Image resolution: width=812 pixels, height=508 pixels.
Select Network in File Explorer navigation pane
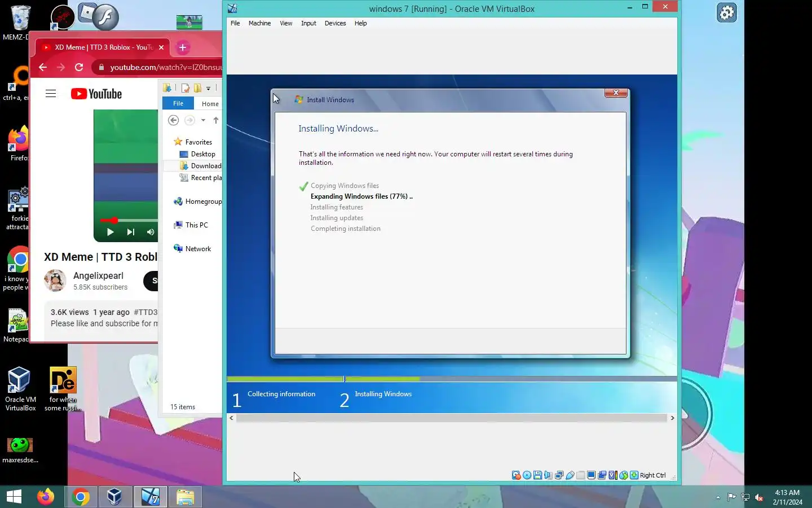192,248
